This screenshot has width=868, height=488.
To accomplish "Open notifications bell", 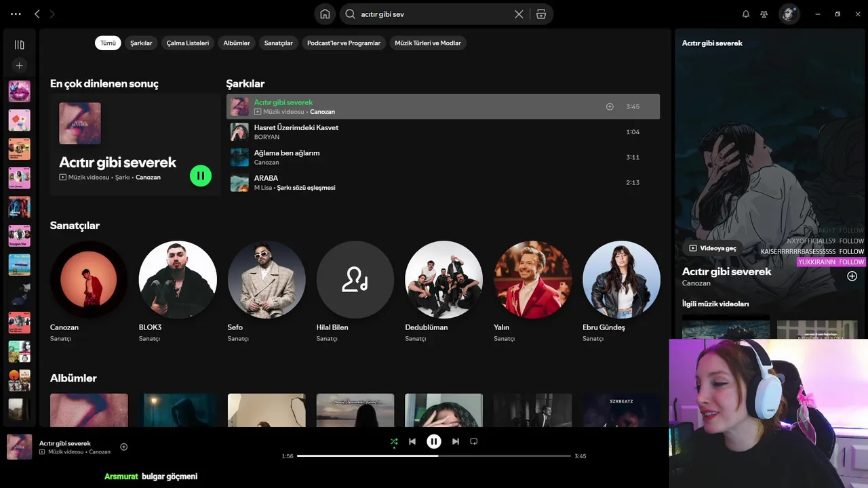I will tap(746, 14).
